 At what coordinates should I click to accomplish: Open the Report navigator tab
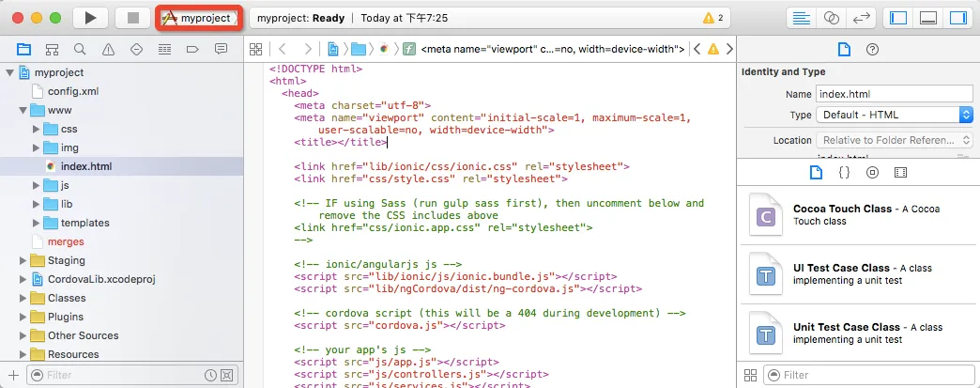click(x=221, y=49)
